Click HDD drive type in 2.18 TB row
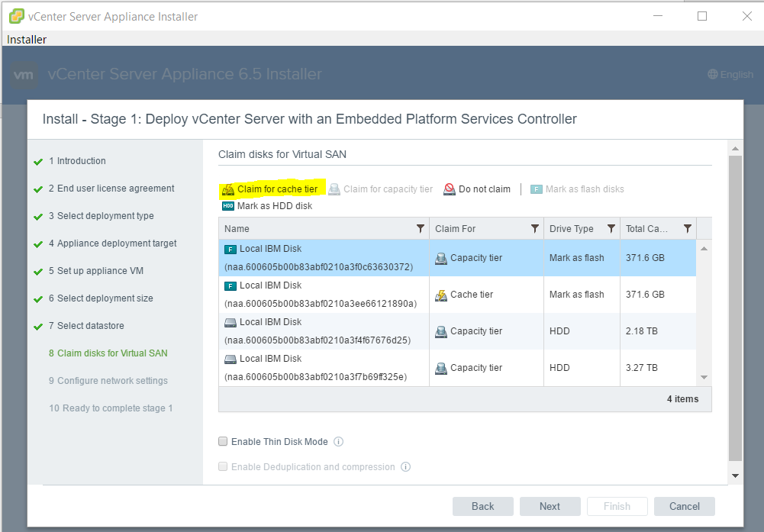764x532 pixels. (559, 331)
